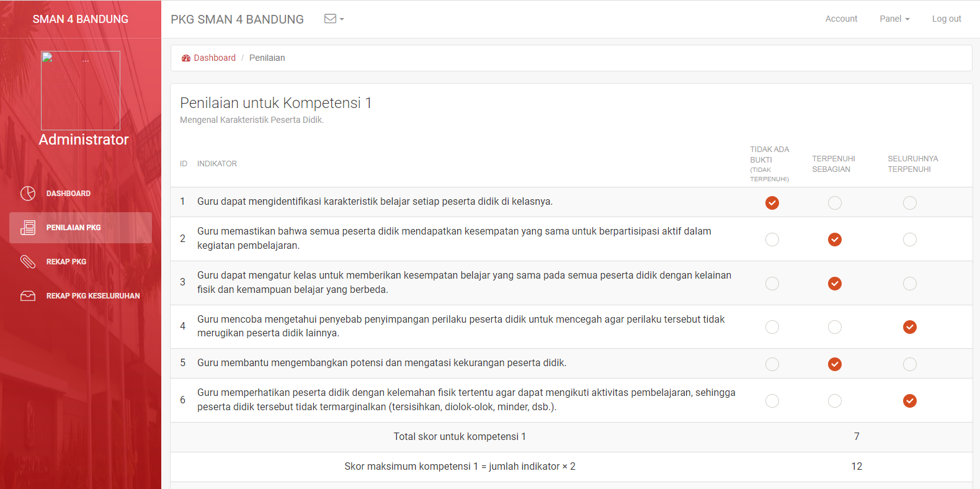
Task: Open REKAP PKG KESELURUHAN sidebar item
Action: pyautogui.click(x=81, y=296)
